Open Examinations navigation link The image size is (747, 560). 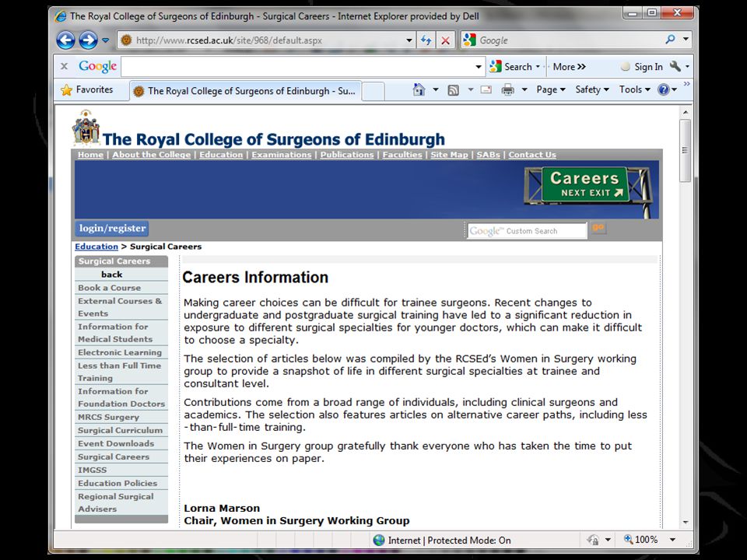282,155
